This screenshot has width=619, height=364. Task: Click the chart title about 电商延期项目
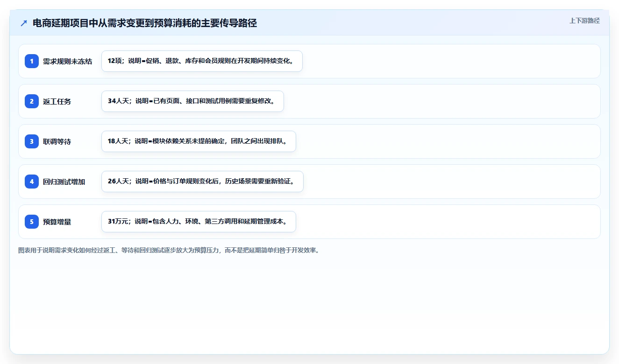pos(145,23)
